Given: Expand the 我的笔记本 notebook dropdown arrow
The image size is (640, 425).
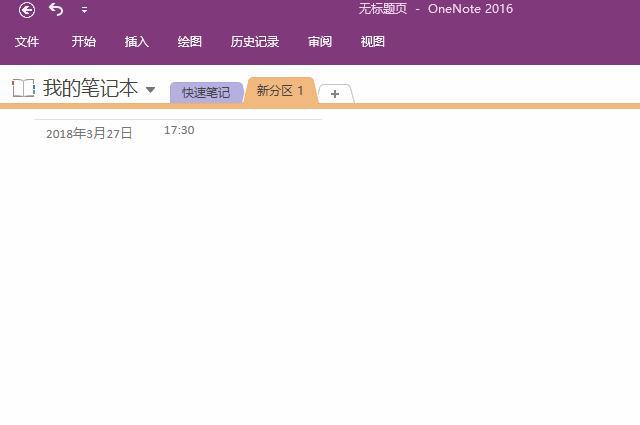Looking at the screenshot, I should pos(150,89).
